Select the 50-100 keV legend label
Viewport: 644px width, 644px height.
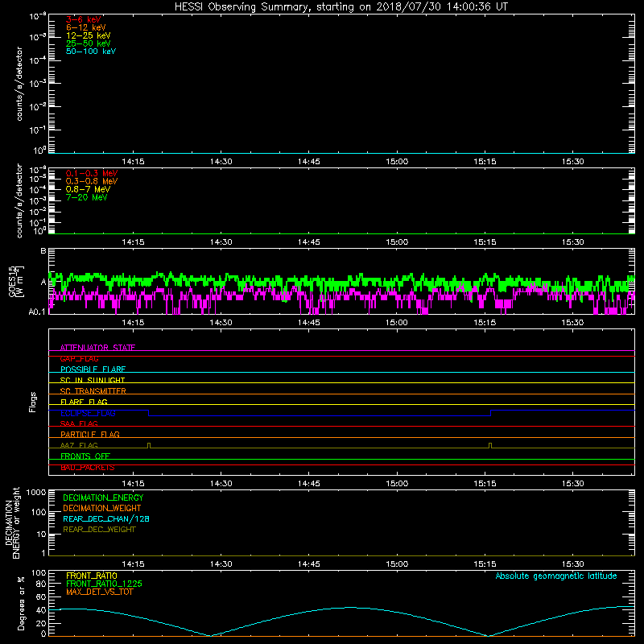coord(91,52)
